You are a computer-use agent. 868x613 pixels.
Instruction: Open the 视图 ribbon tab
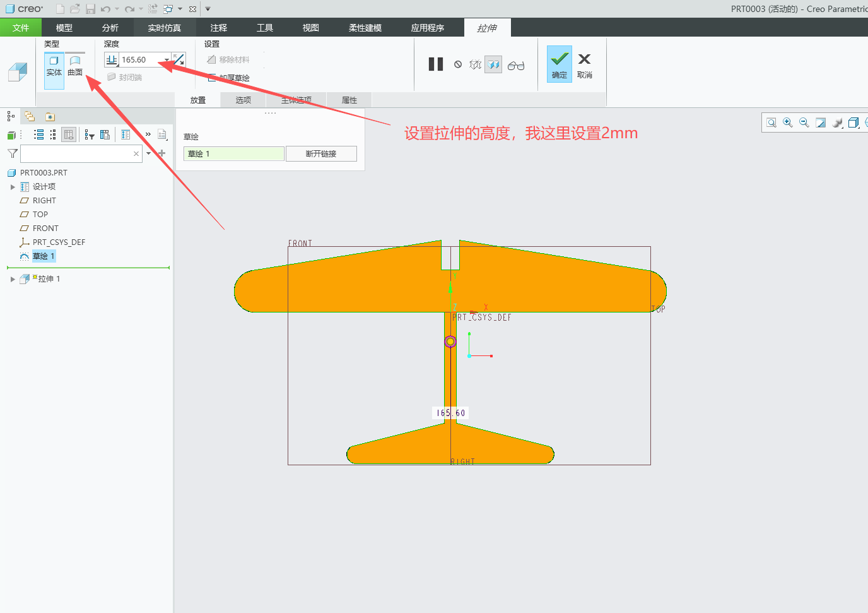coord(310,28)
